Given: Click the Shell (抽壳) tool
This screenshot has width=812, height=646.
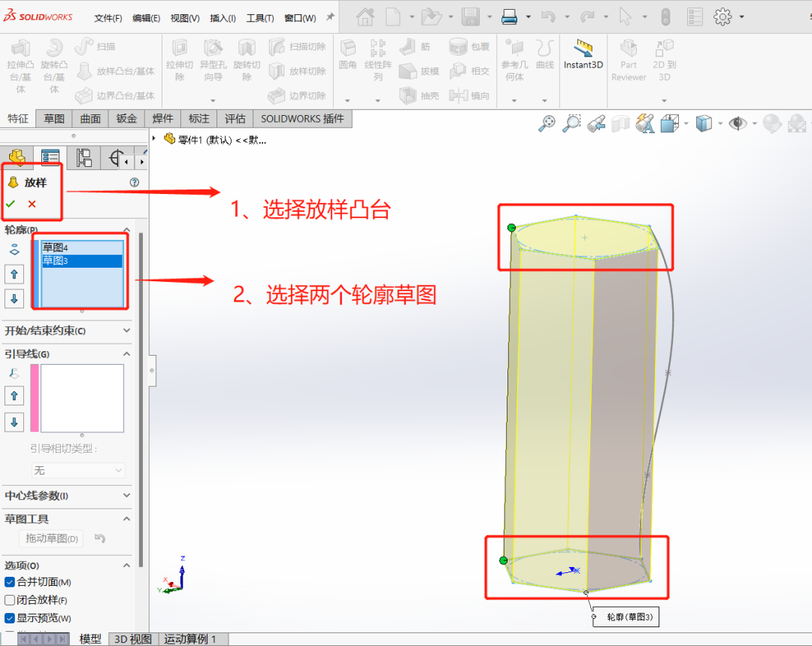Looking at the screenshot, I should (419, 96).
